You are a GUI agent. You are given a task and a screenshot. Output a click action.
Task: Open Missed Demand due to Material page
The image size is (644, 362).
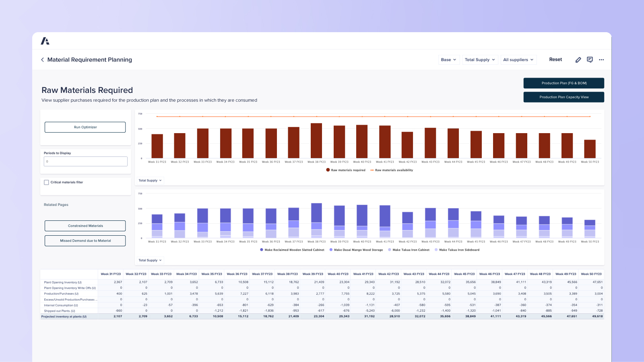coord(85,241)
